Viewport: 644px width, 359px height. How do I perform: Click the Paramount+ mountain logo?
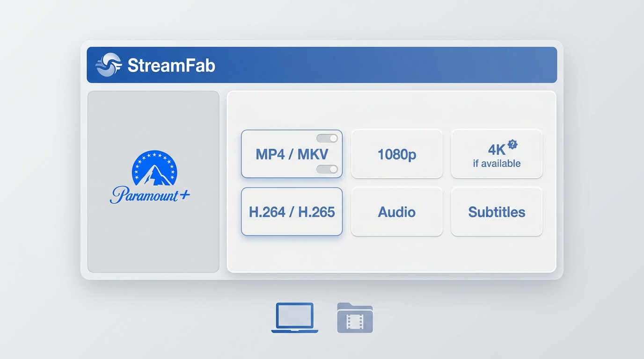click(x=154, y=168)
